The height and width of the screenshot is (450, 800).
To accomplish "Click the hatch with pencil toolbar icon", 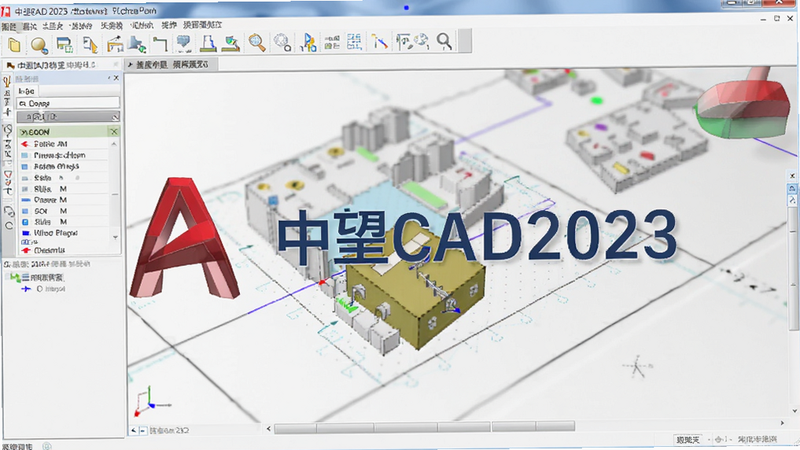I will [x=404, y=41].
